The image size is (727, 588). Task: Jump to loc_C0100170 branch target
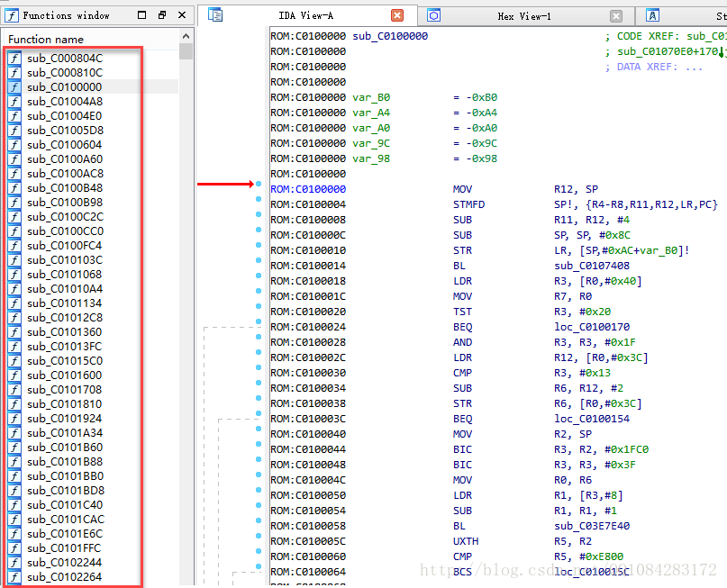point(592,326)
